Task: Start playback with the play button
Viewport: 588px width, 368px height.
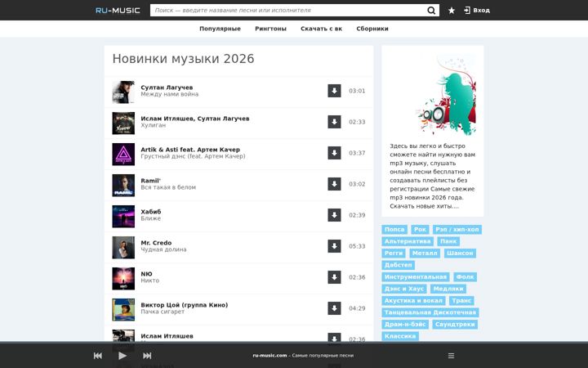Action: 122,356
